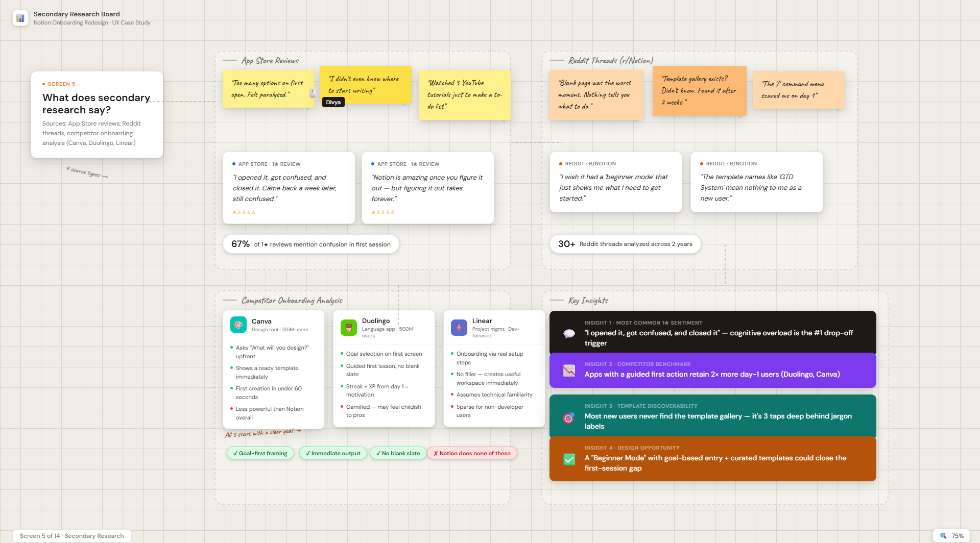Click the Goal-first framing tag
The width and height of the screenshot is (980, 543).
click(260, 453)
